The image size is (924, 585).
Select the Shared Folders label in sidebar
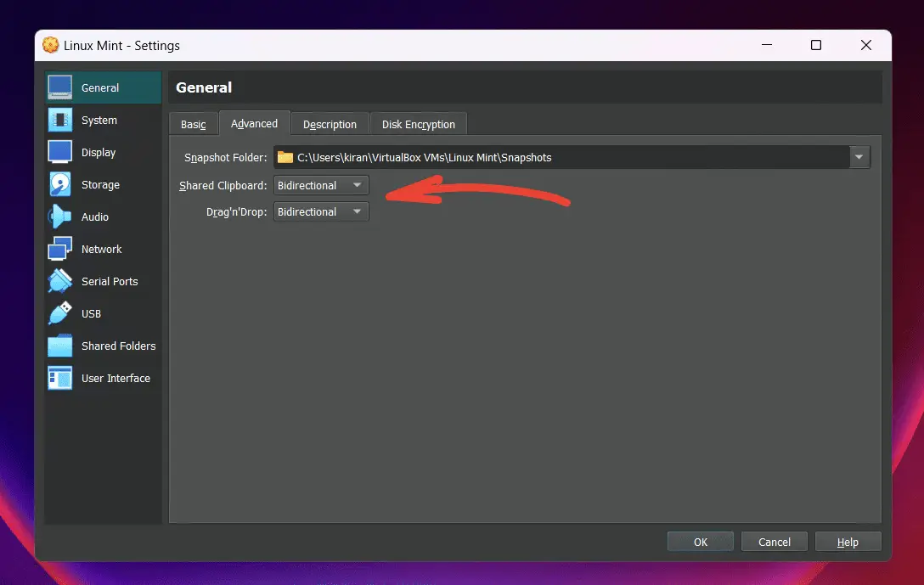(x=118, y=346)
